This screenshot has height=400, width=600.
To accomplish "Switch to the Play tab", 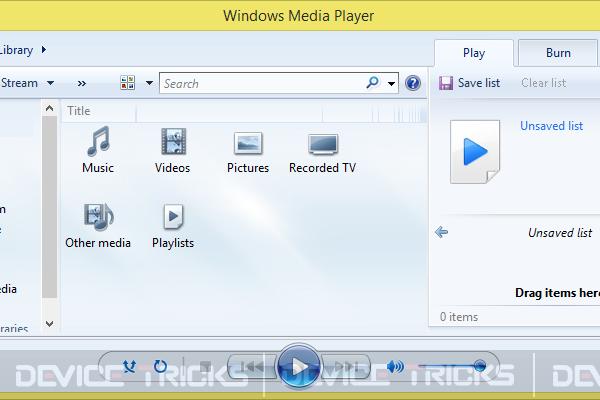I will coord(474,53).
